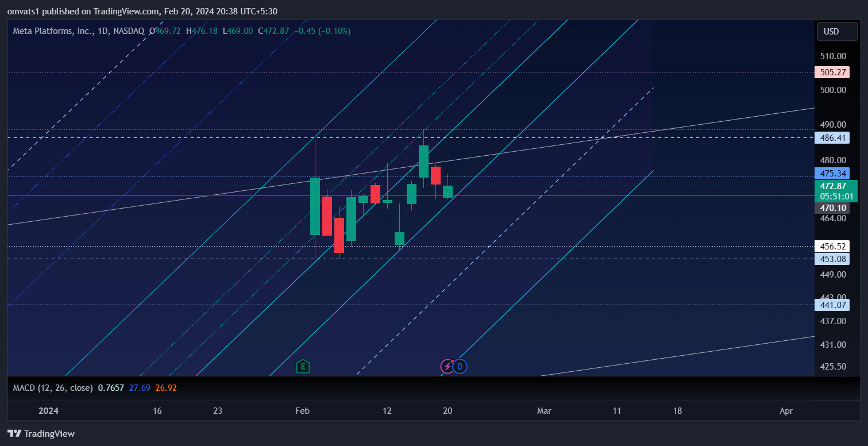Click the countdown timer 05:51:01
The height and width of the screenshot is (446, 868).
pyautogui.click(x=836, y=197)
